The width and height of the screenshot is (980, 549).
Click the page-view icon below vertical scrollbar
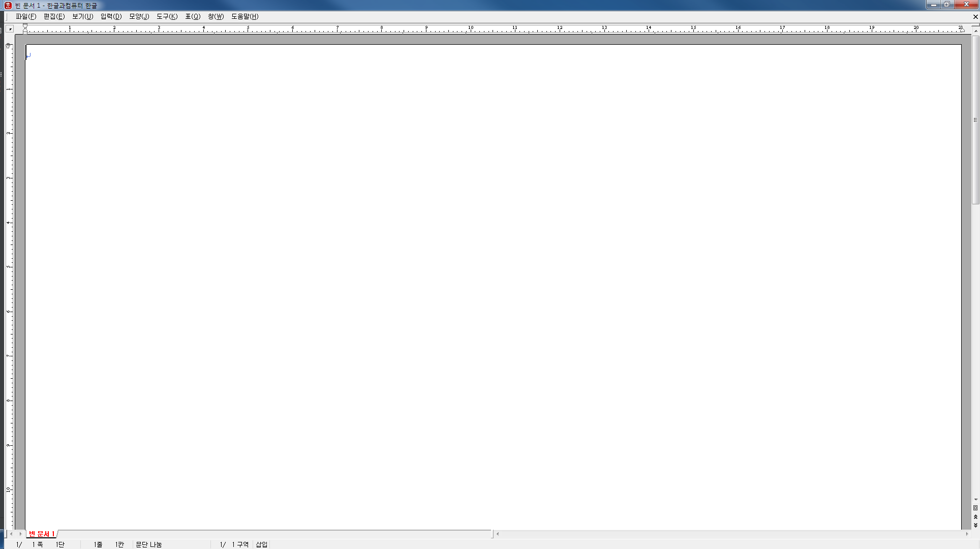point(975,508)
